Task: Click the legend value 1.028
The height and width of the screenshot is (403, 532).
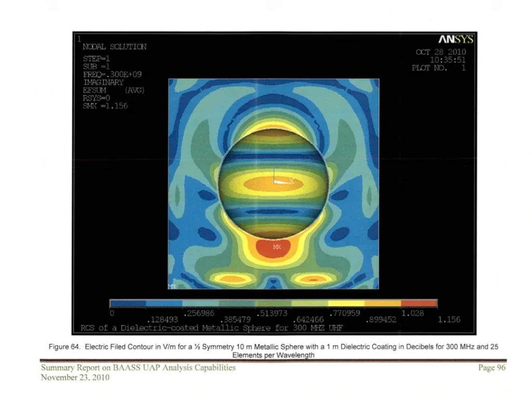Action: 413,313
